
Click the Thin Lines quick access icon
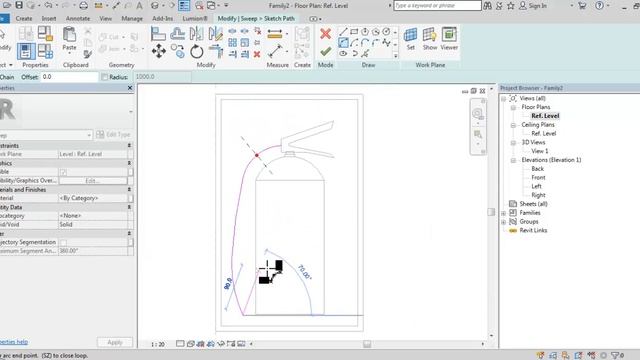(x=184, y=5)
